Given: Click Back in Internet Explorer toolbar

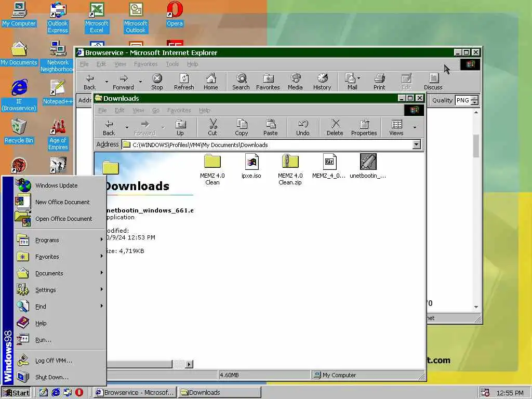Looking at the screenshot, I should pyautogui.click(x=89, y=82).
